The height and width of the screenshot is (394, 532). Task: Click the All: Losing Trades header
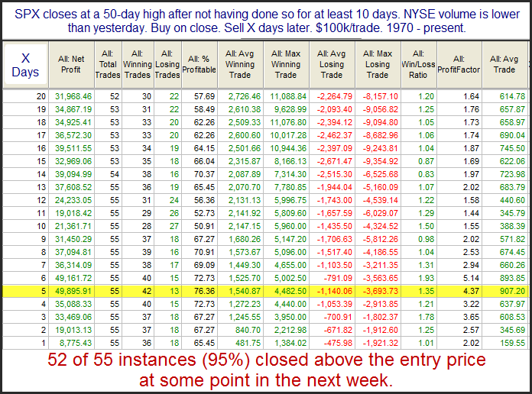(167, 64)
